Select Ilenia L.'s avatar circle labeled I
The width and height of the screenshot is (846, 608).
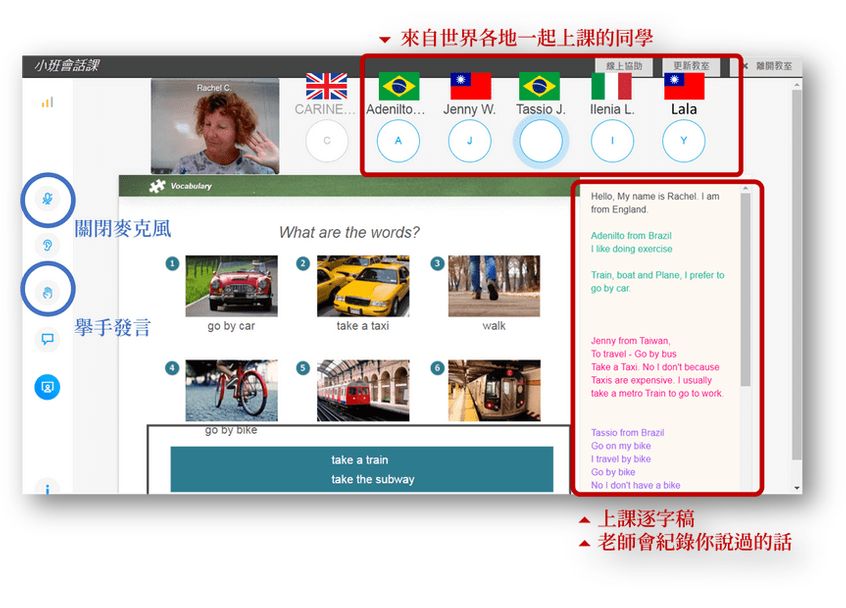[x=612, y=141]
